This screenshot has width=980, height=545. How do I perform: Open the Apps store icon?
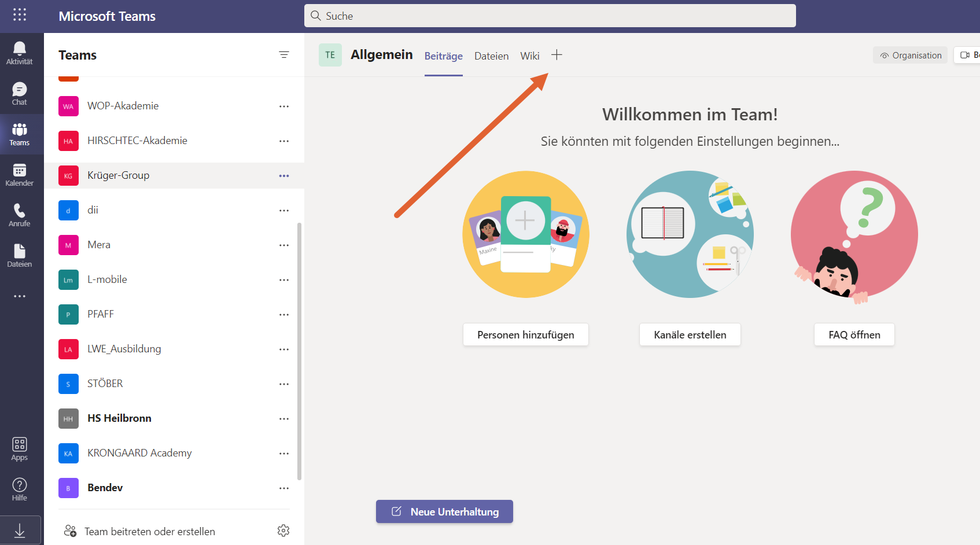click(x=20, y=449)
